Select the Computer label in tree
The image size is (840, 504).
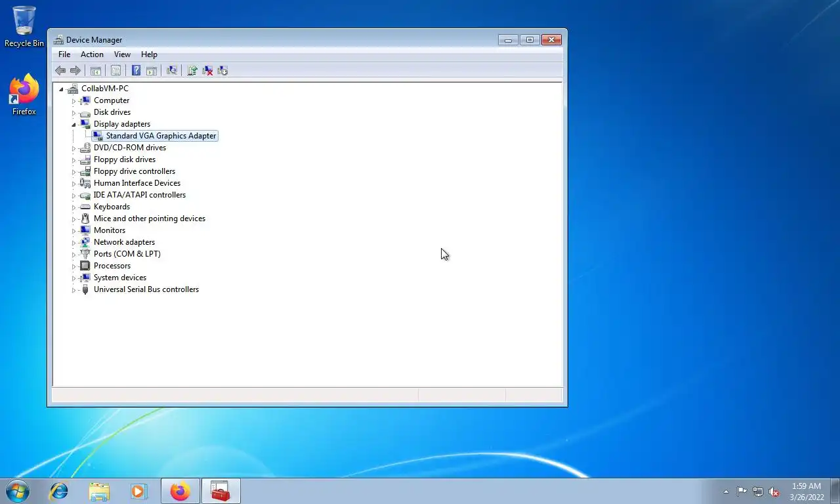point(112,100)
